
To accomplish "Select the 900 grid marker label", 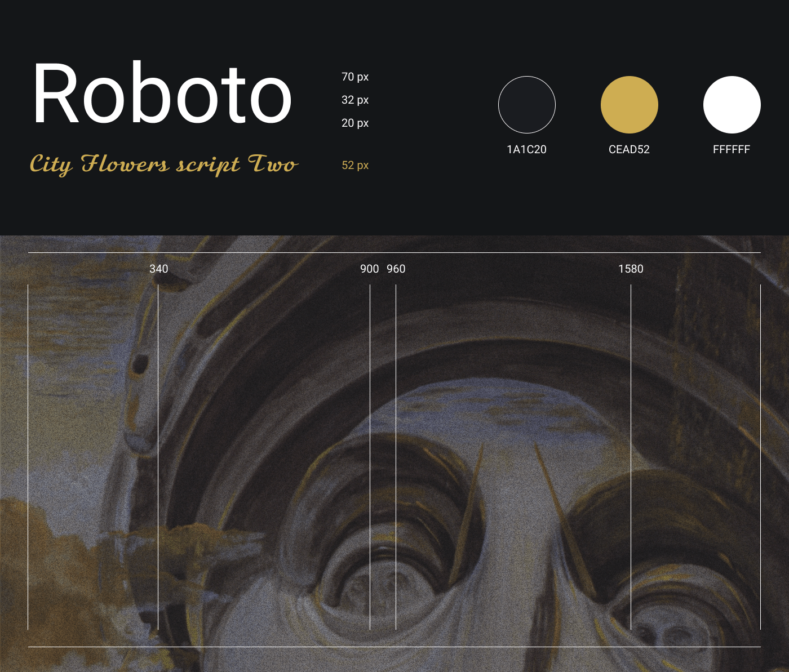I will tap(369, 269).
